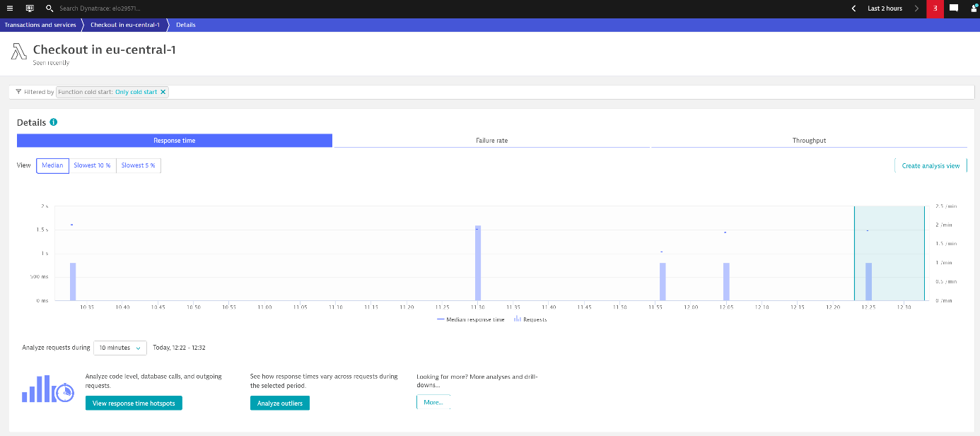Switch to the Throughput tab

click(x=808, y=140)
